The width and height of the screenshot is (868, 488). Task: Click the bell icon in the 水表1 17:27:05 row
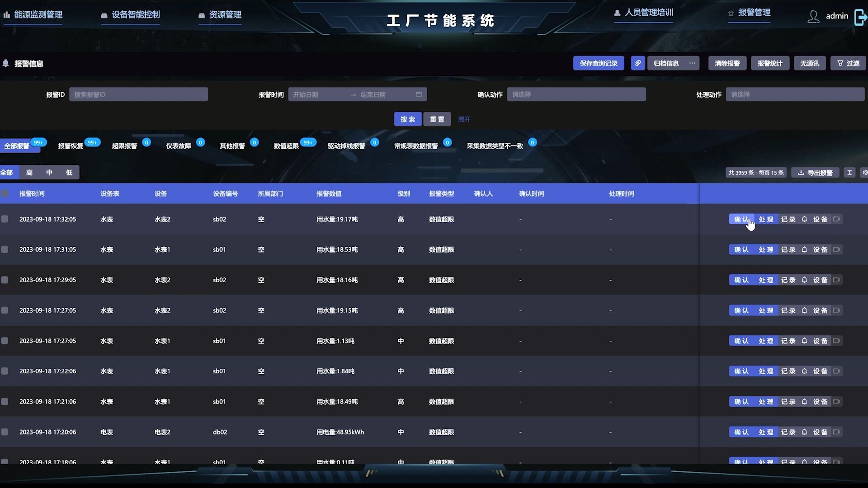(x=804, y=341)
